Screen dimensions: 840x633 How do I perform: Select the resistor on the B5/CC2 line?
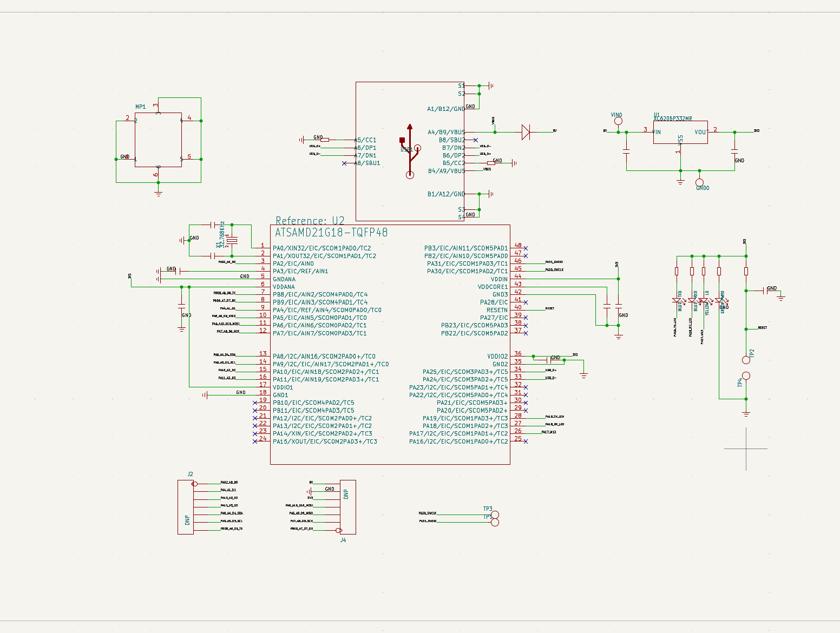491,163
